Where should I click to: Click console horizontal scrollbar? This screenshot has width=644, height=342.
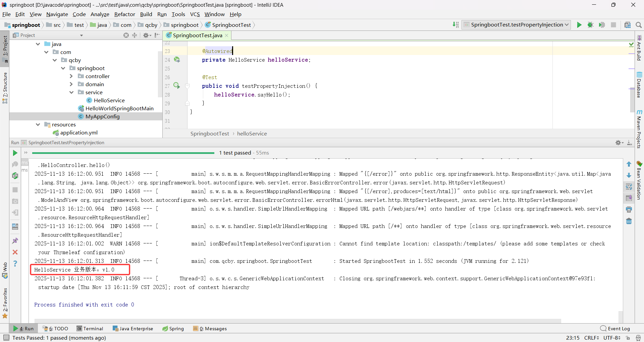298,321
